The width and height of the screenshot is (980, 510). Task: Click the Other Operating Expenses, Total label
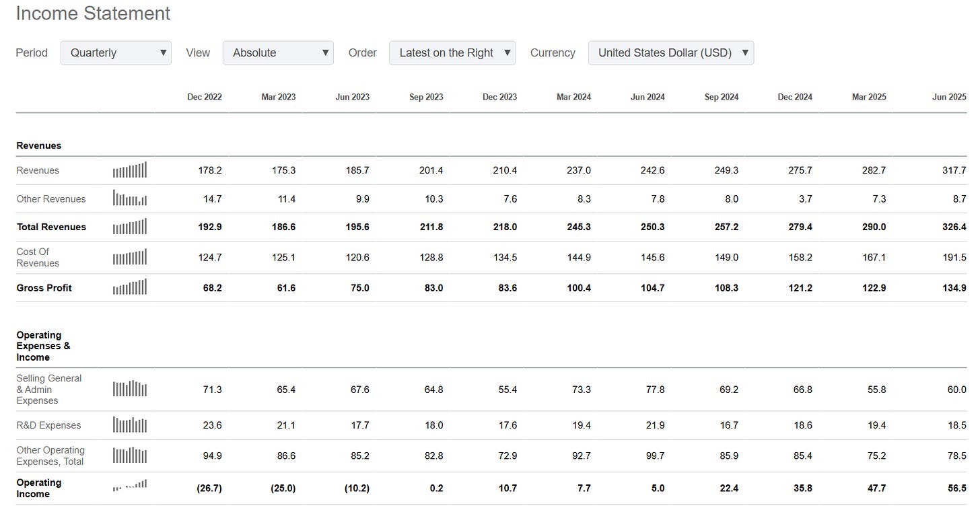50,456
